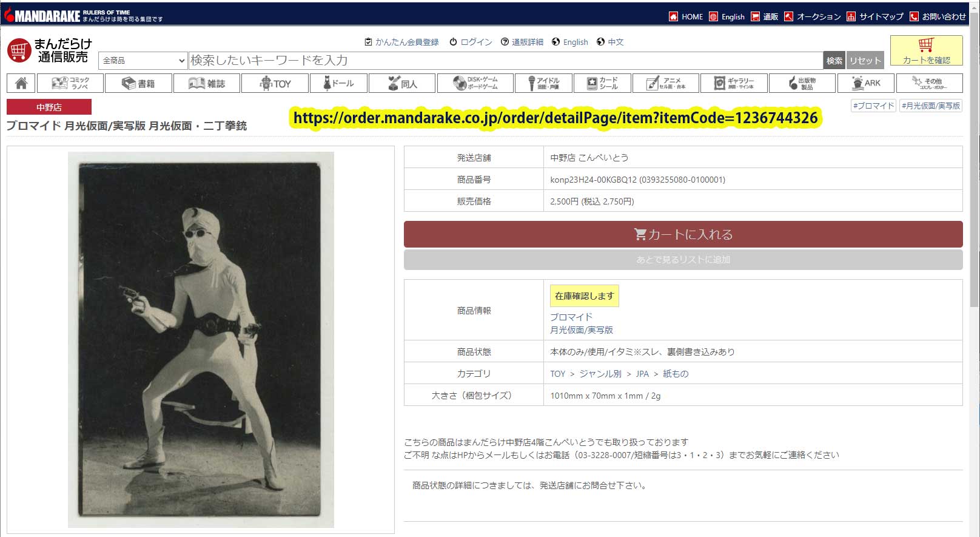Viewport: 980px width, 537px height.
Task: Click the keyword search input field
Action: click(x=505, y=61)
